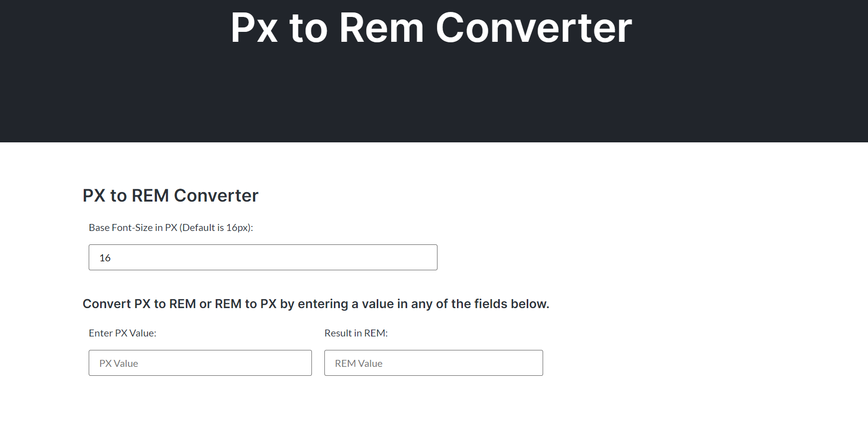Click the Enter PX Value label
The height and width of the screenshot is (442, 868).
pos(123,333)
